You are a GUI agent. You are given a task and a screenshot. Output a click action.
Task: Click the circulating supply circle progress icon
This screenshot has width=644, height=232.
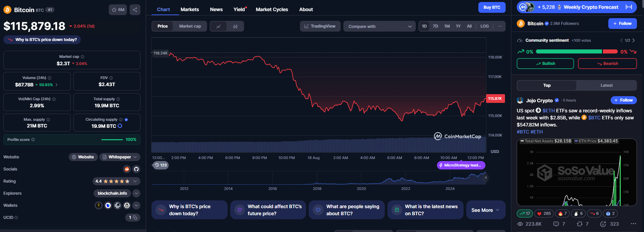pos(120,126)
